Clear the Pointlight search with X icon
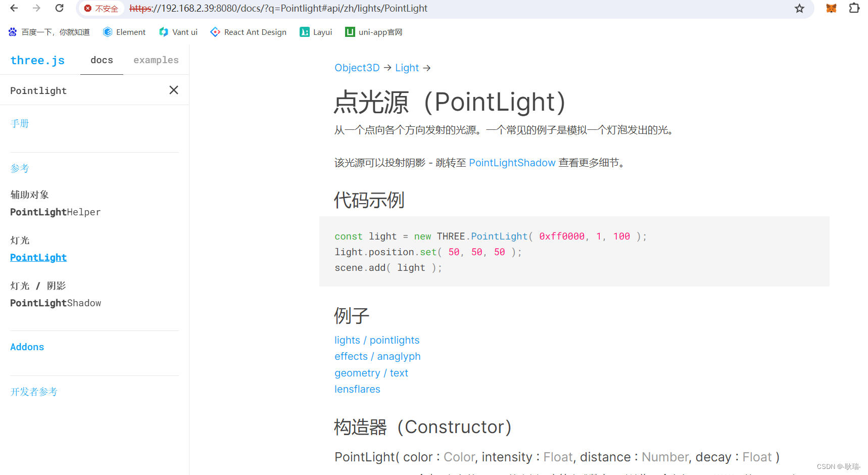The width and height of the screenshot is (868, 475). point(173,90)
